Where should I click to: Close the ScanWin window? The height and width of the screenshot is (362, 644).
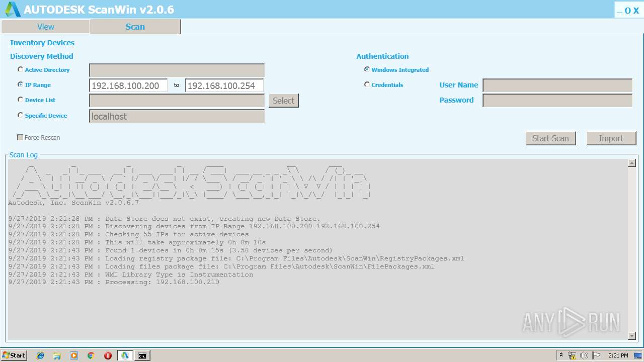coord(636,11)
